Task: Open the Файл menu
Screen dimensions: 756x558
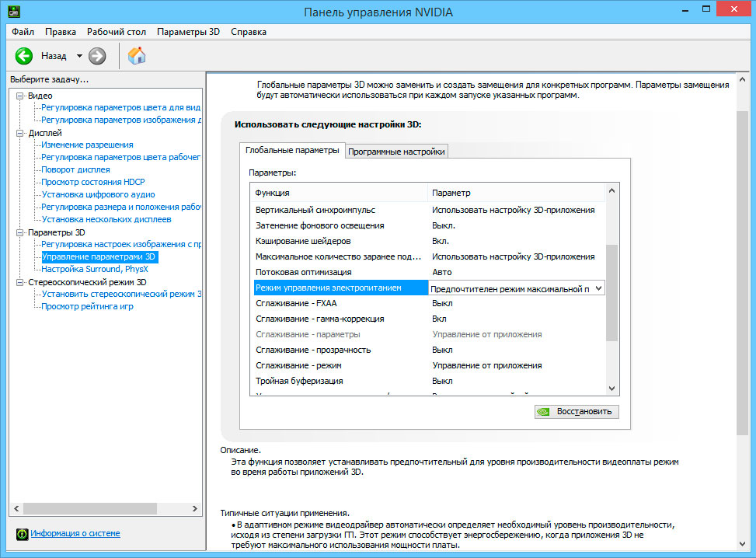Action: [23, 32]
